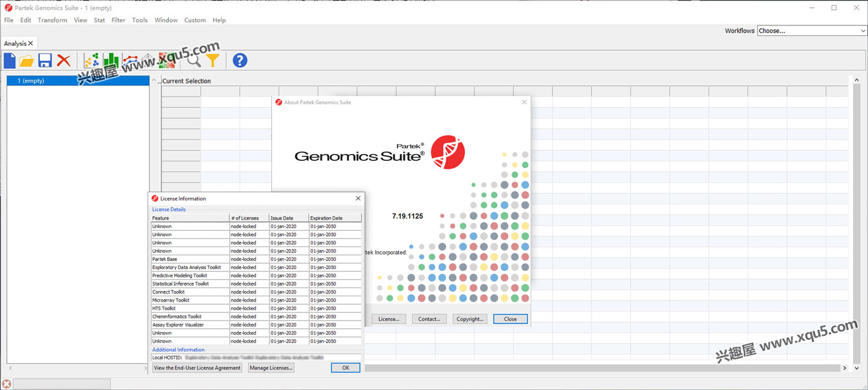
Task: Click the red error icon in status bar
Action: click(6, 384)
